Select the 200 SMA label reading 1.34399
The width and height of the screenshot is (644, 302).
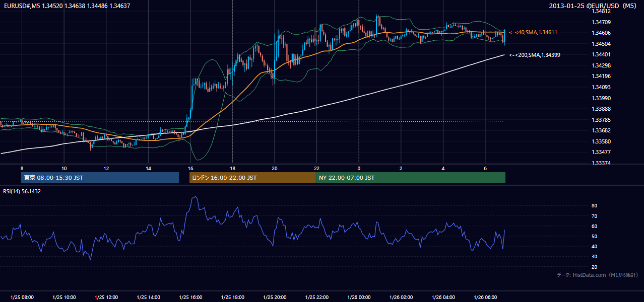(535, 55)
